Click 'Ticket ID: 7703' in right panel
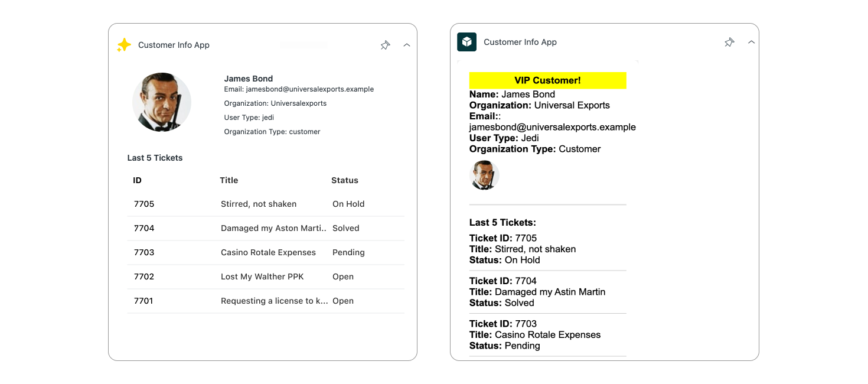868x384 pixels. click(x=503, y=324)
